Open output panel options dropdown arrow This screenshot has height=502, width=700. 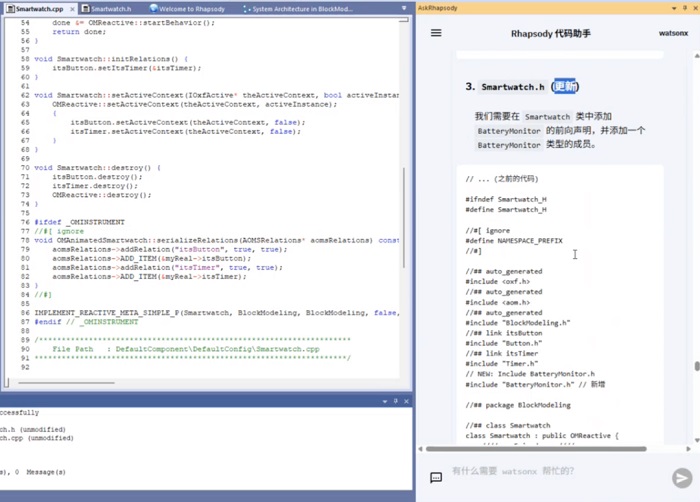[x=385, y=402]
